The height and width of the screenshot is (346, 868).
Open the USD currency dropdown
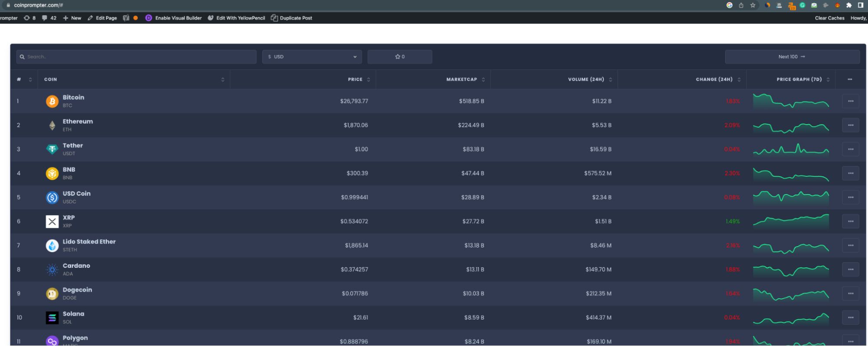pyautogui.click(x=312, y=57)
